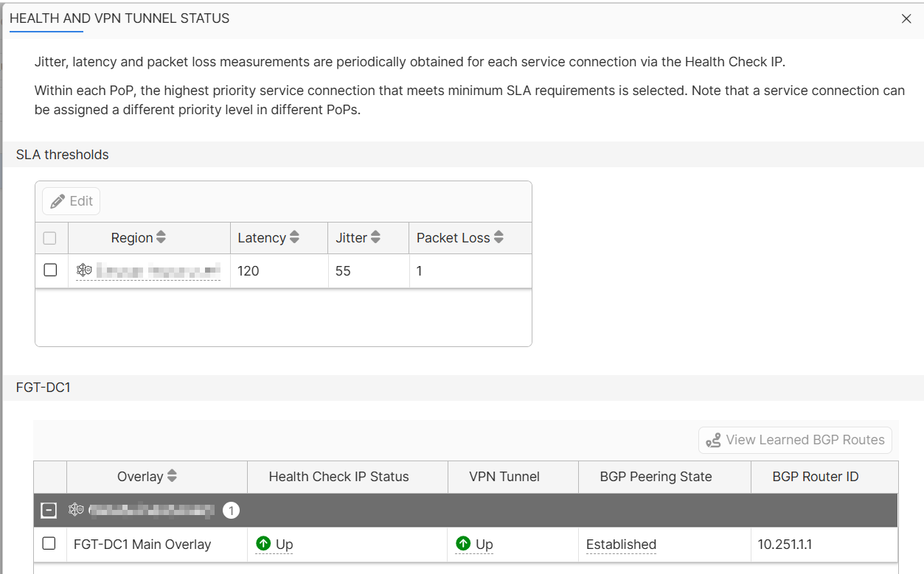This screenshot has height=574, width=924.
Task: Click the "1" count badge in the group header
Action: (232, 510)
